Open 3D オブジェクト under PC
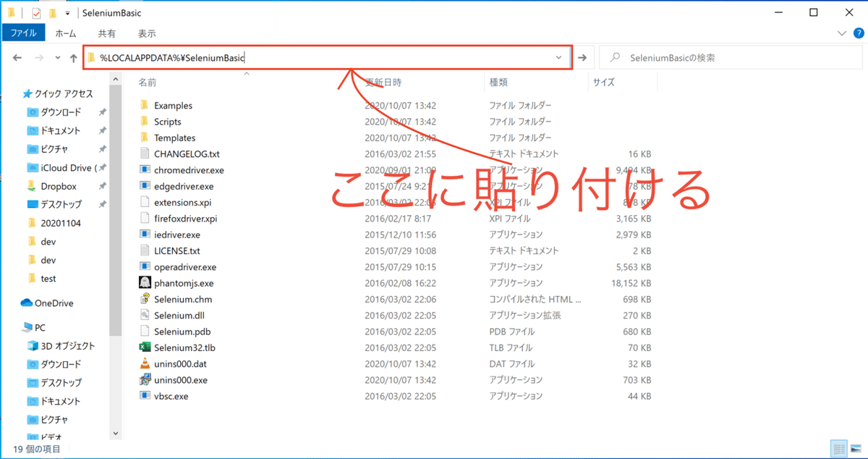868x459 pixels. coord(67,345)
